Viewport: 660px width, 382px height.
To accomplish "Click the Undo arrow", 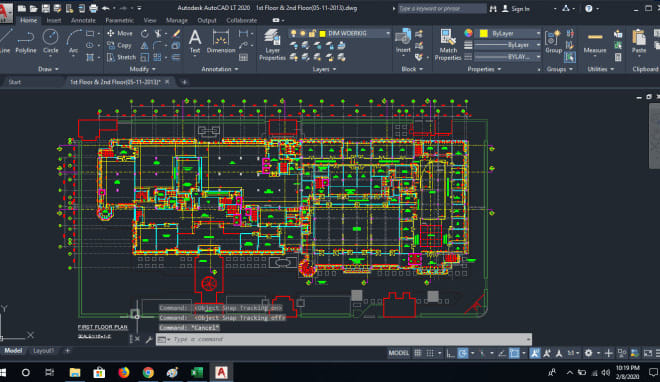I will [x=106, y=8].
